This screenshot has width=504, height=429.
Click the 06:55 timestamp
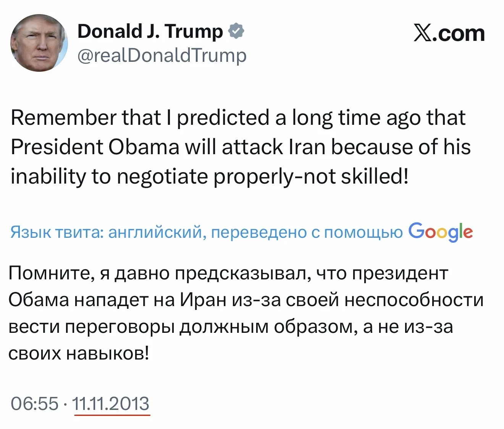point(34,404)
